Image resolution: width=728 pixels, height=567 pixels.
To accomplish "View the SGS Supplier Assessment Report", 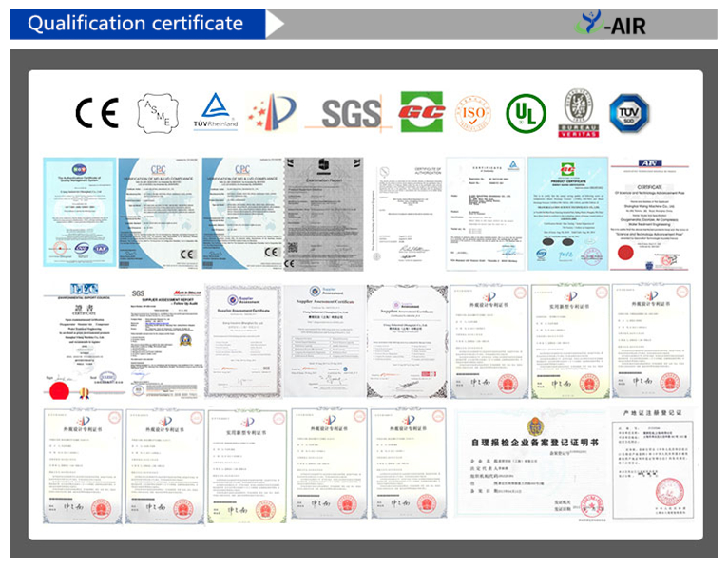I will coord(164,343).
